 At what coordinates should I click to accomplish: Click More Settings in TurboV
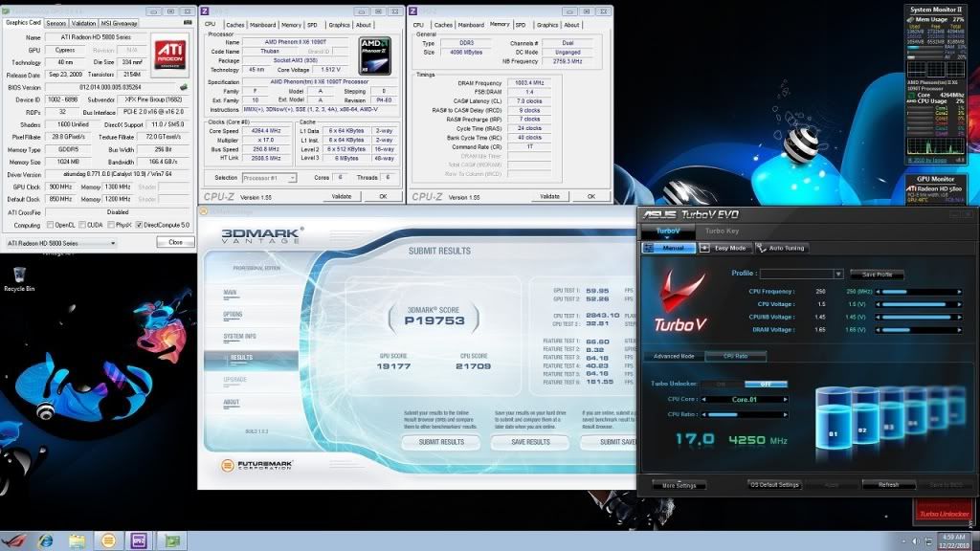tap(679, 485)
